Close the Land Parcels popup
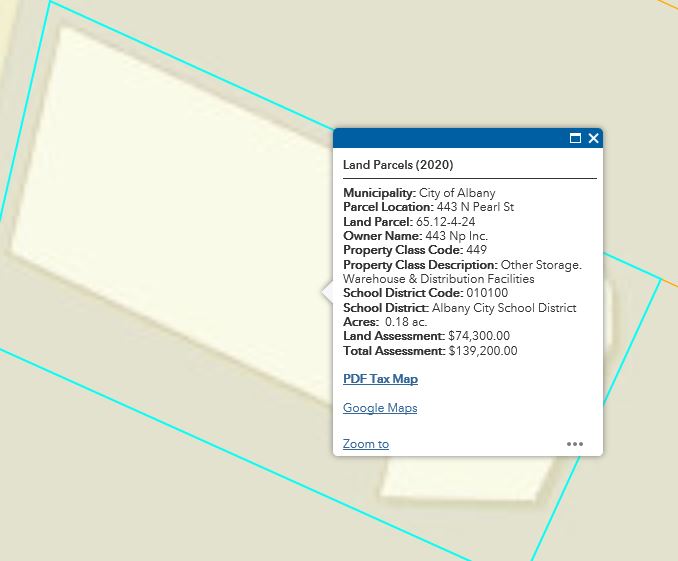This screenshot has width=678, height=561. pos(593,139)
